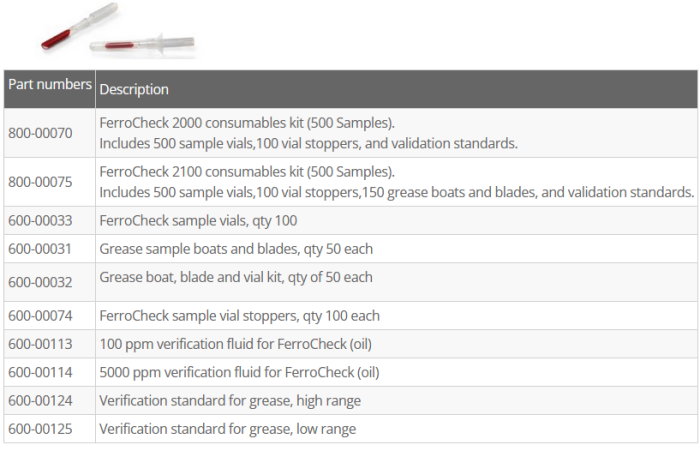Select part number 600-00113

click(x=40, y=344)
